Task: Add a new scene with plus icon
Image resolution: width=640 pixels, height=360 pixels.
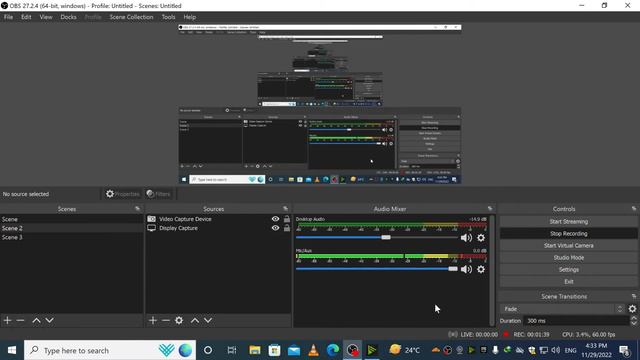Action: pos(7,320)
